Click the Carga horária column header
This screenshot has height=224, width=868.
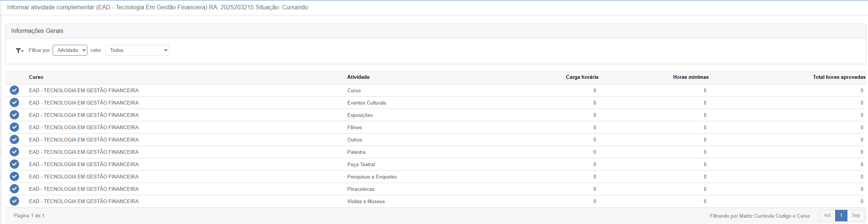coord(582,77)
